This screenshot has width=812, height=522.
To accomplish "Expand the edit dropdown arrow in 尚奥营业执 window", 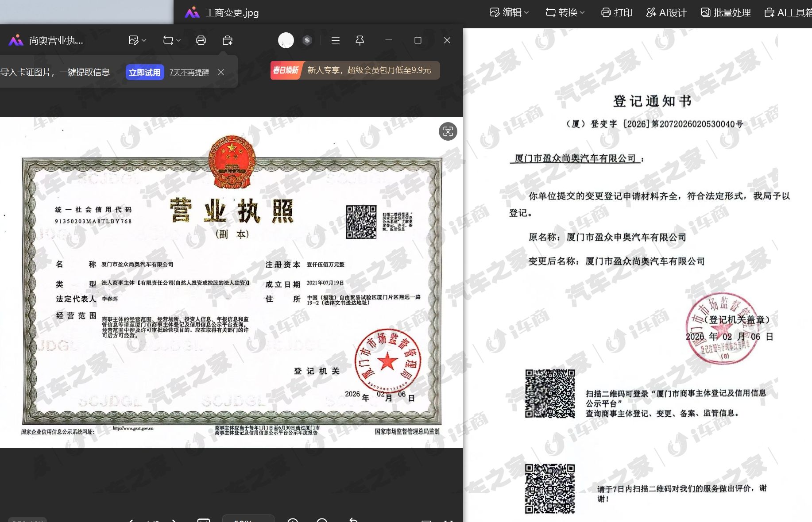I will click(144, 41).
